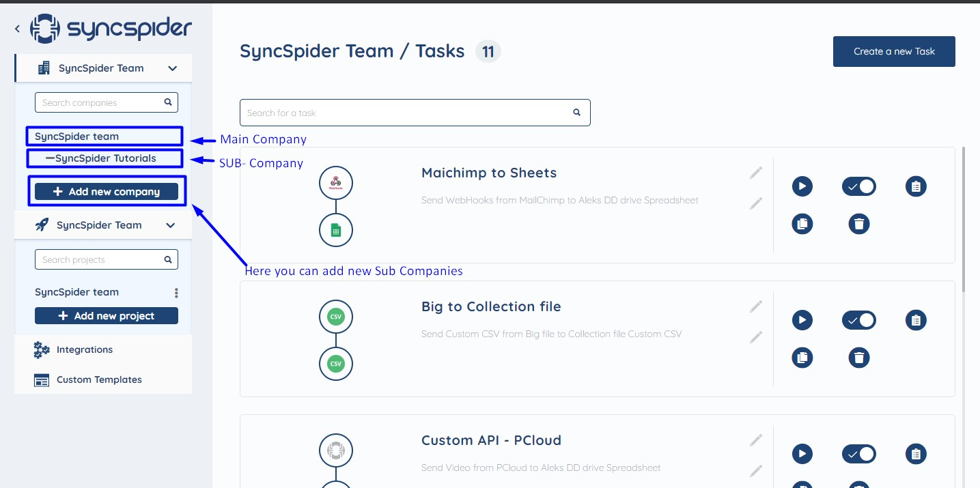Edit the Custom API - PCloud description pencil

pos(755,470)
